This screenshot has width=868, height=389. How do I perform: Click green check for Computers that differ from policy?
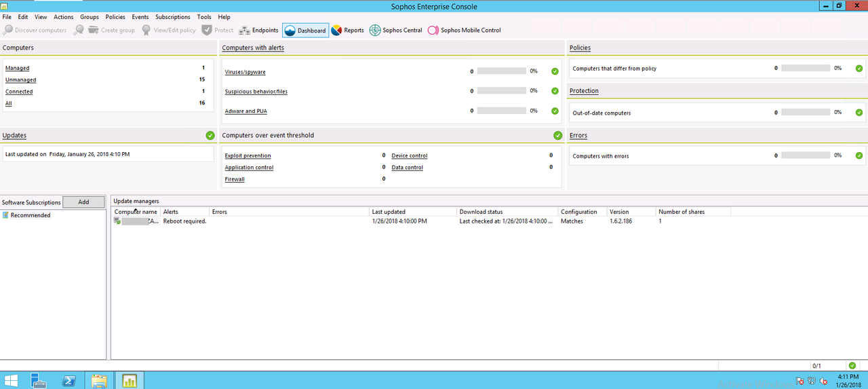(x=859, y=69)
